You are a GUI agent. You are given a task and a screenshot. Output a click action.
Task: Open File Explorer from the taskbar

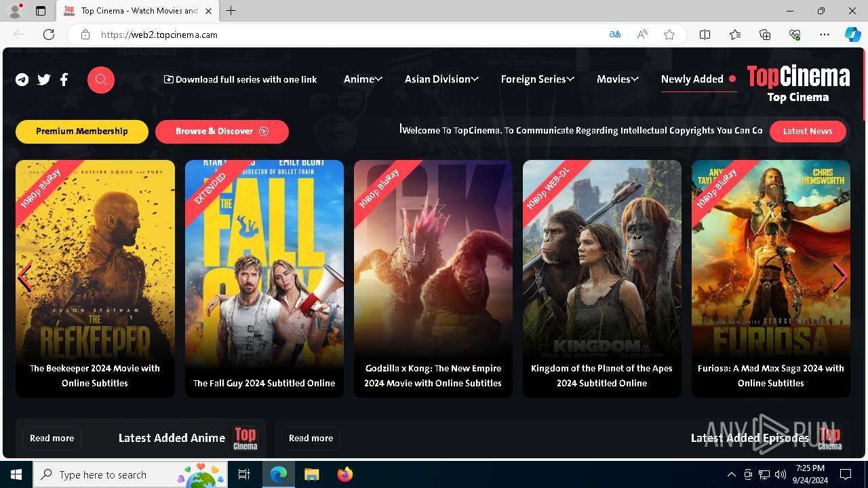[x=311, y=474]
